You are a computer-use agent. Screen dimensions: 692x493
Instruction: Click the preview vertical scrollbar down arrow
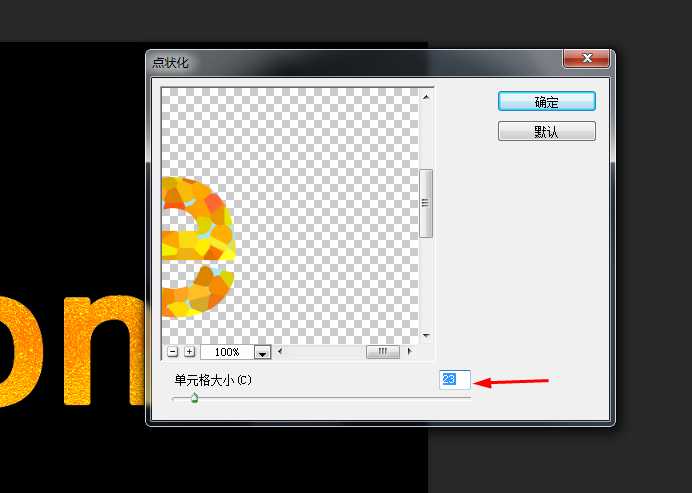pos(425,336)
